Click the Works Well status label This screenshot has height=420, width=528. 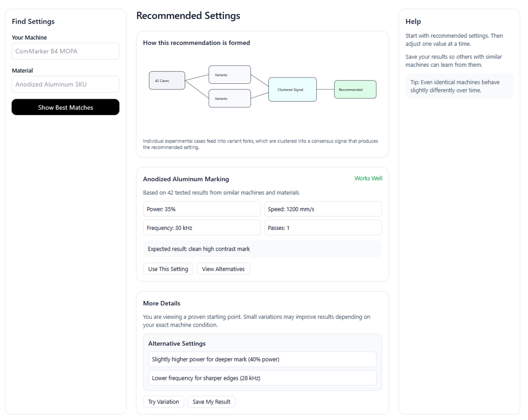pyautogui.click(x=368, y=178)
